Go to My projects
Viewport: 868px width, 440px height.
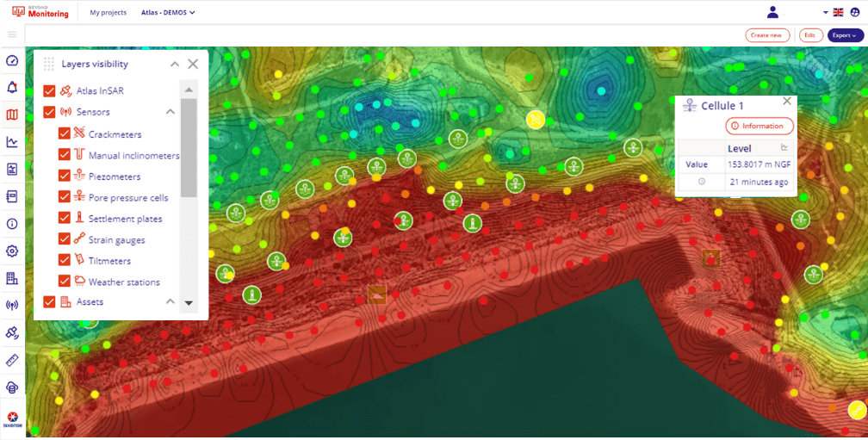pos(108,12)
